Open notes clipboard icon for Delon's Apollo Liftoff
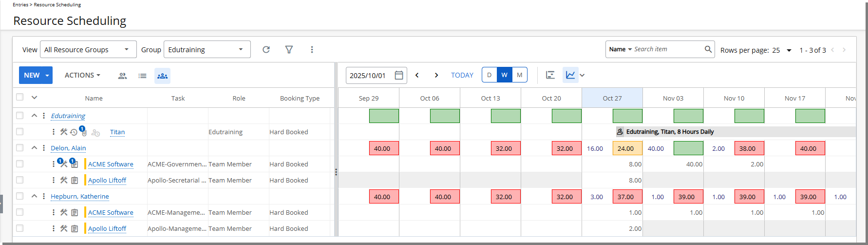Viewport: 868px width, 245px height. 75,181
